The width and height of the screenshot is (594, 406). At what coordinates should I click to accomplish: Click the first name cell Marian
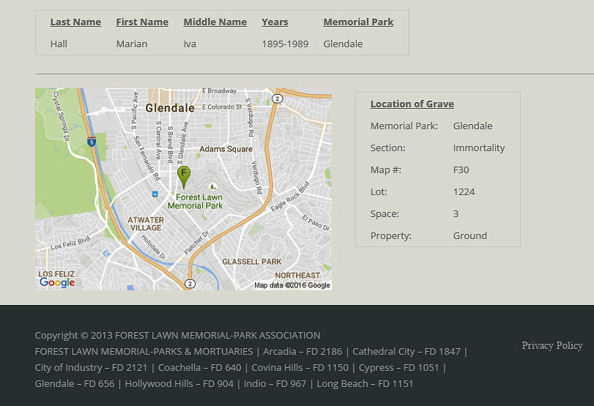[x=131, y=44]
